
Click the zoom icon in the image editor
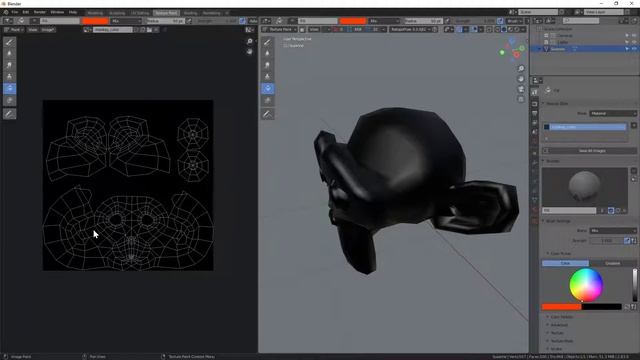tap(249, 42)
